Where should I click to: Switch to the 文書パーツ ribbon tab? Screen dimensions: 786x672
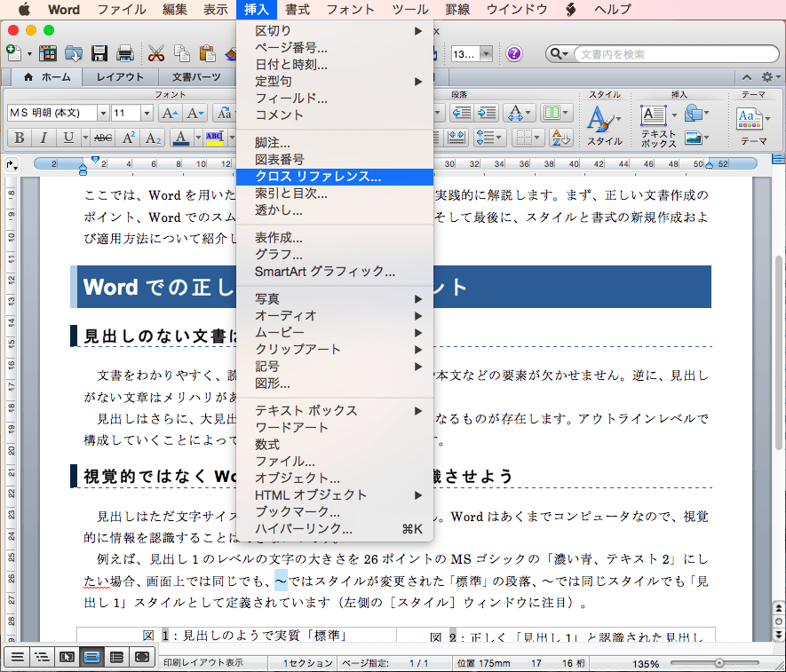196,77
